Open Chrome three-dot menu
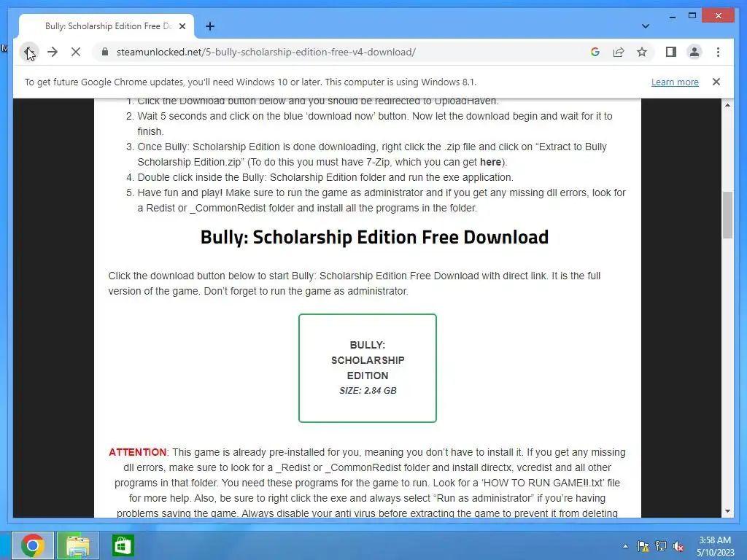The height and width of the screenshot is (560, 747). pyautogui.click(x=718, y=52)
